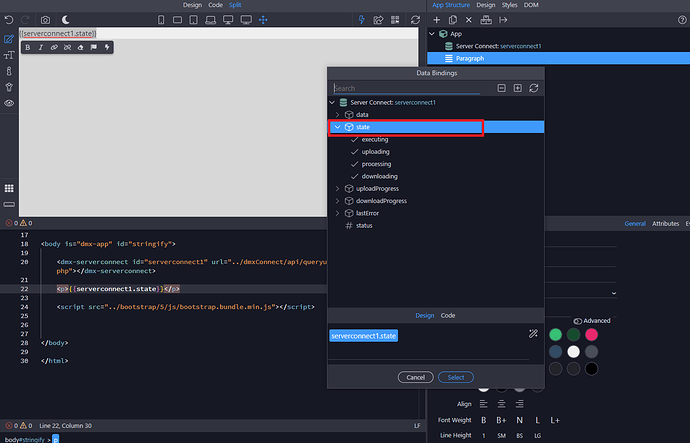Screen dimensions: 690x443
Task: Click the share/export arrow icon
Action: (378, 20)
